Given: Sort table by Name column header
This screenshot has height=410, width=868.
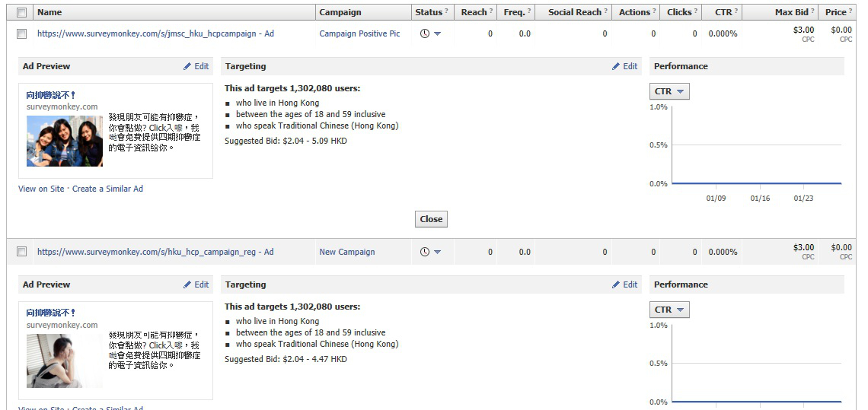Looking at the screenshot, I should click(x=49, y=12).
